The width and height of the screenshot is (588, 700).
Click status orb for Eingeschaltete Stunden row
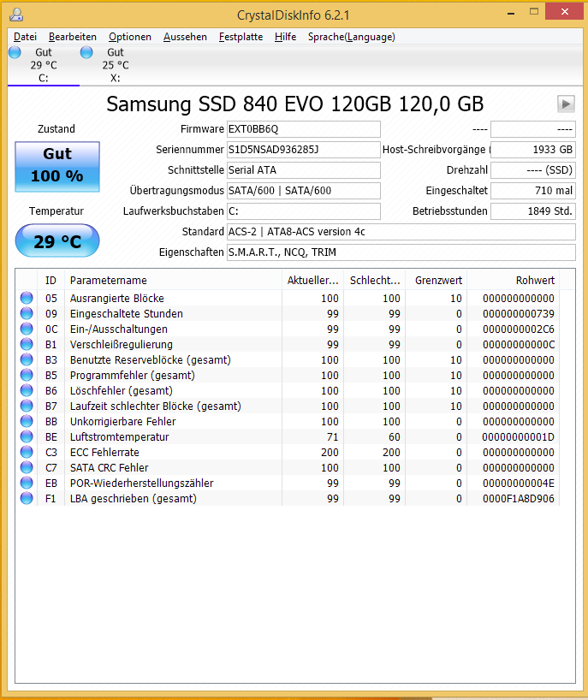(x=27, y=313)
